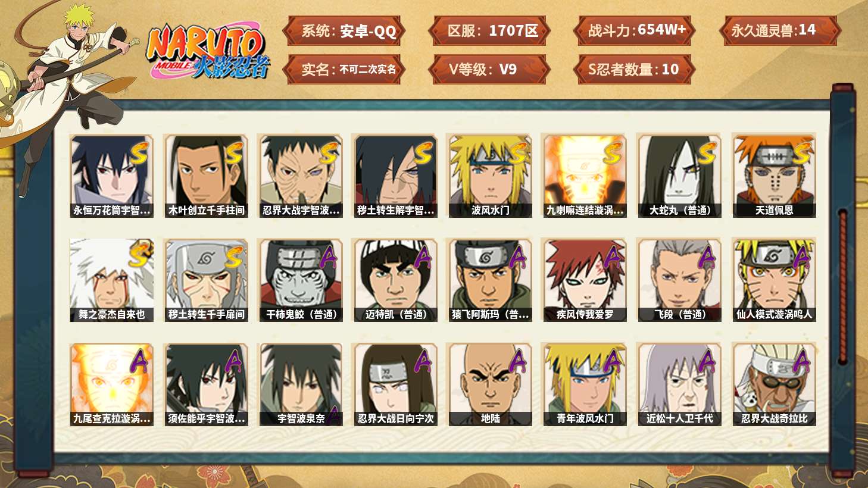Click the 宇智波泉奈 ninja portrait
This screenshot has height=488, width=868.
pos(301,384)
